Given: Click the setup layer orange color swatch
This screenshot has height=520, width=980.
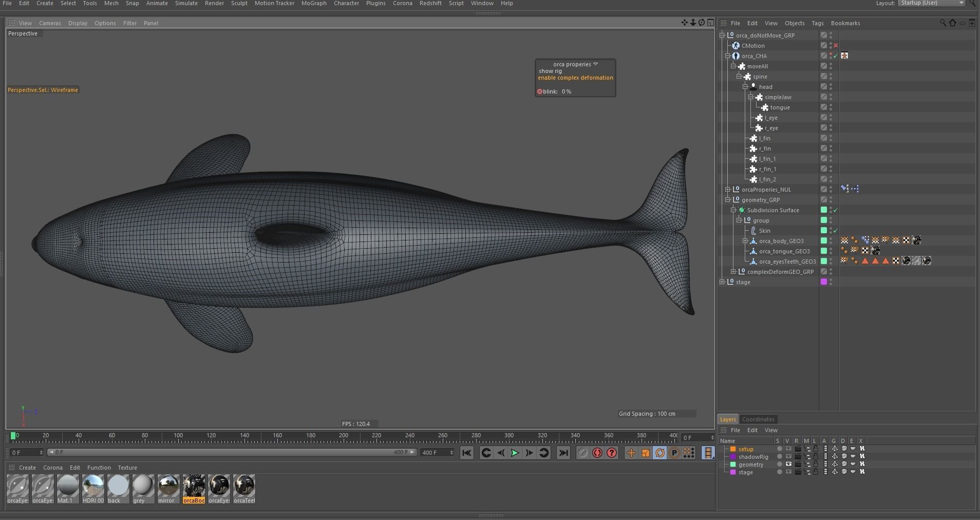Looking at the screenshot, I should [733, 449].
